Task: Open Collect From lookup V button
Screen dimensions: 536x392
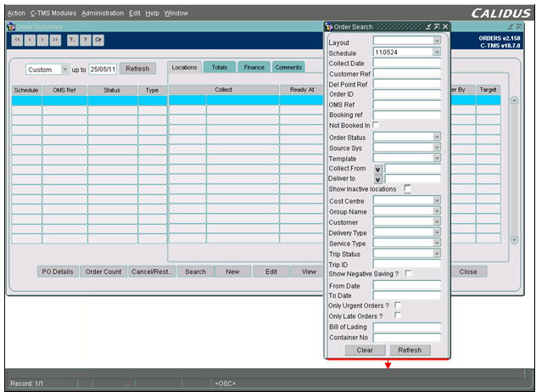Action: click(x=377, y=170)
